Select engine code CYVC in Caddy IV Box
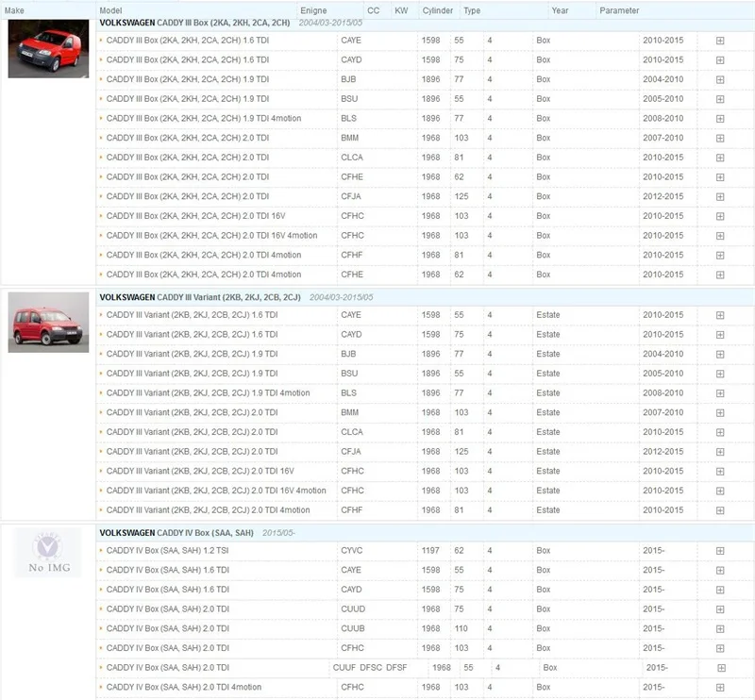This screenshot has width=755, height=700. (351, 550)
